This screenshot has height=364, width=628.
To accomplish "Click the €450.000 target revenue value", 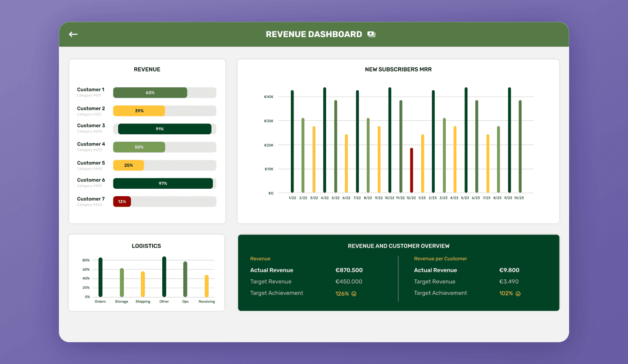I will [349, 282].
